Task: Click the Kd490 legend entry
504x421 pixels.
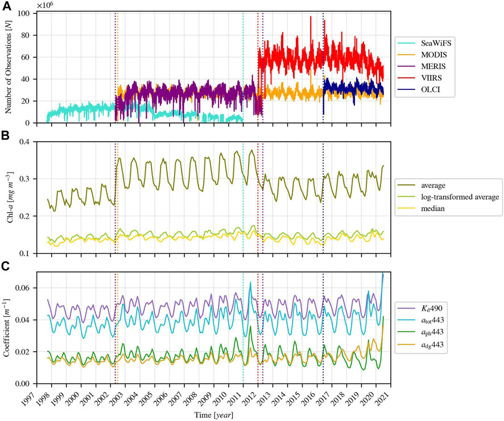Action: coord(431,308)
